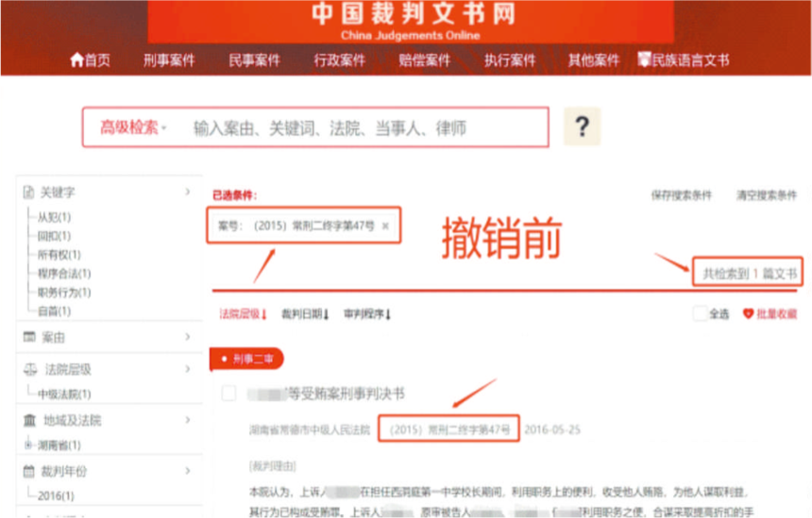
Task: Select 中级法院(1) filter
Action: point(64,394)
